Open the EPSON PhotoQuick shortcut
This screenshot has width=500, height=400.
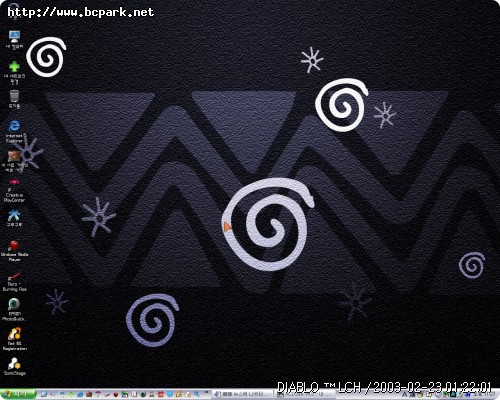tap(14, 310)
